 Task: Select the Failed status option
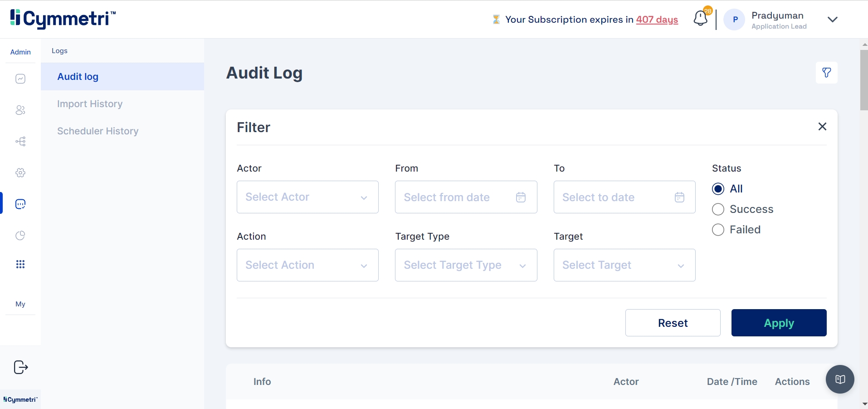pos(718,230)
